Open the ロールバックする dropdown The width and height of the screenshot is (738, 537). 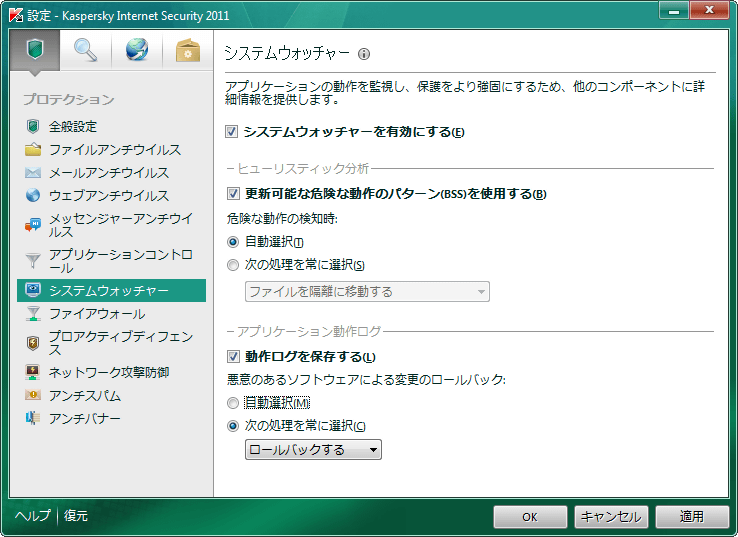click(x=313, y=449)
